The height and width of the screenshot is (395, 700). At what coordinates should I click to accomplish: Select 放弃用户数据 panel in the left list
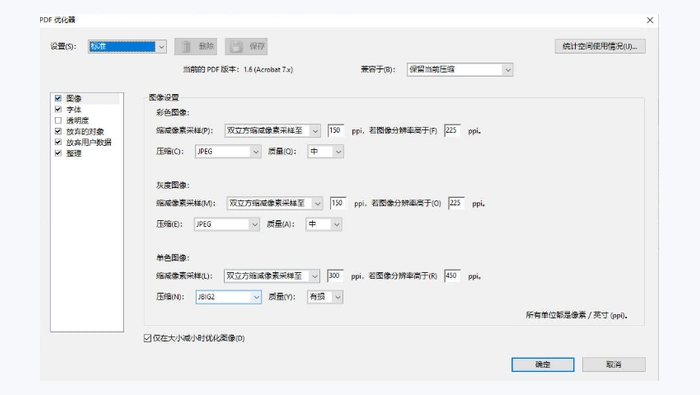pos(89,142)
